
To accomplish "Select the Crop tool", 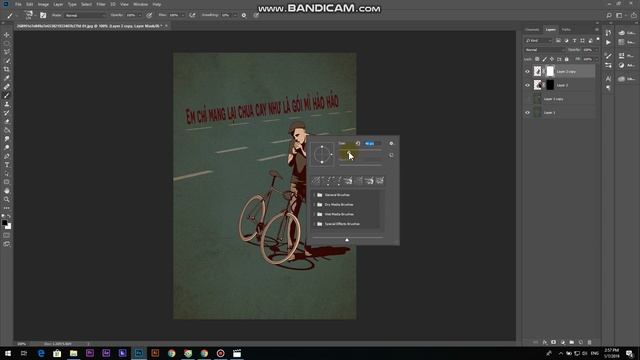I will point(7,69).
